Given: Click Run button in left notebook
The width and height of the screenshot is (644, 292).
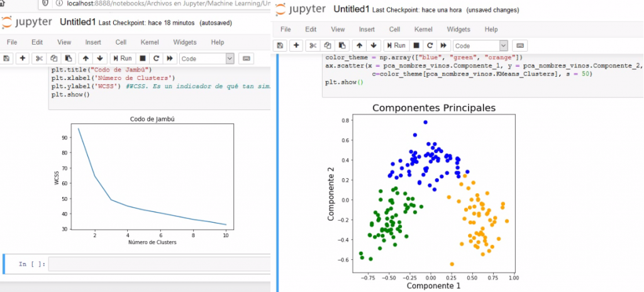Looking at the screenshot, I should [123, 59].
